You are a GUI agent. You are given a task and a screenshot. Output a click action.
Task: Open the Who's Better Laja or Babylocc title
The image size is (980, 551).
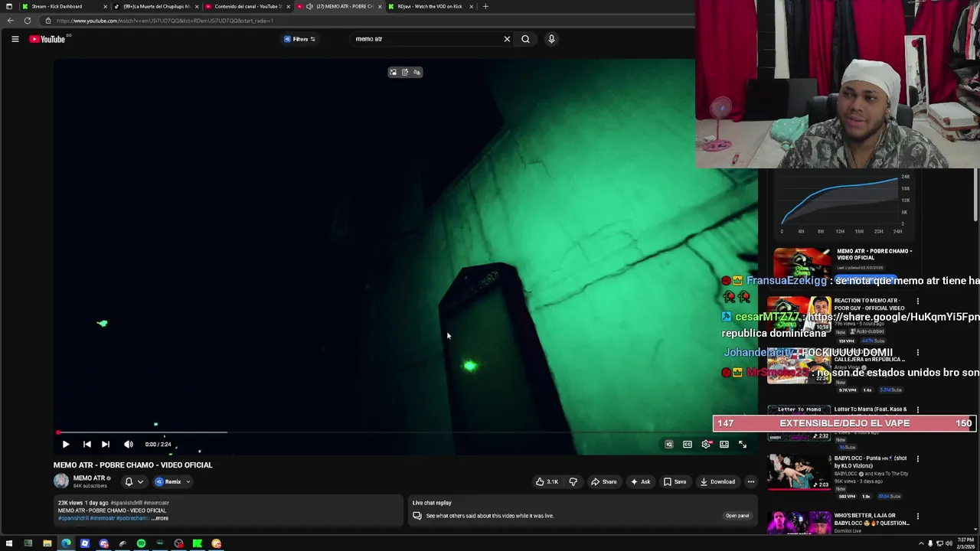coord(872,520)
